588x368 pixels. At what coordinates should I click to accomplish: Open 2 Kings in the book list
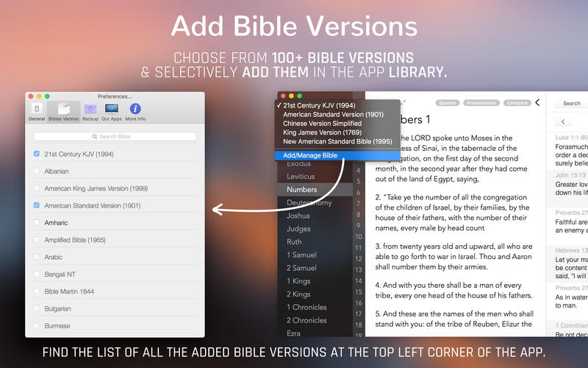[315, 294]
